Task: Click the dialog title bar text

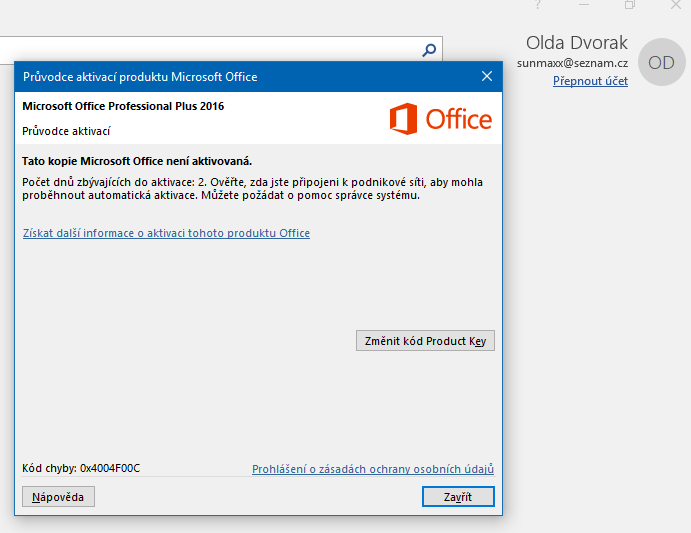Action: 140,77
